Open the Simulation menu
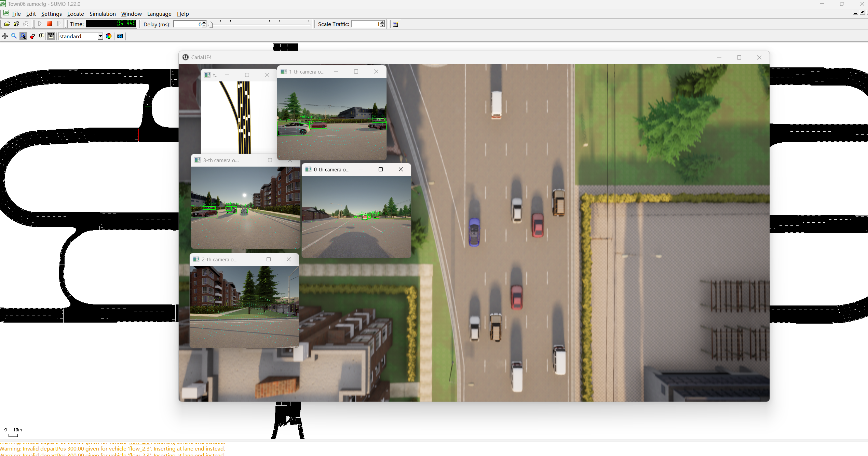 click(x=103, y=14)
